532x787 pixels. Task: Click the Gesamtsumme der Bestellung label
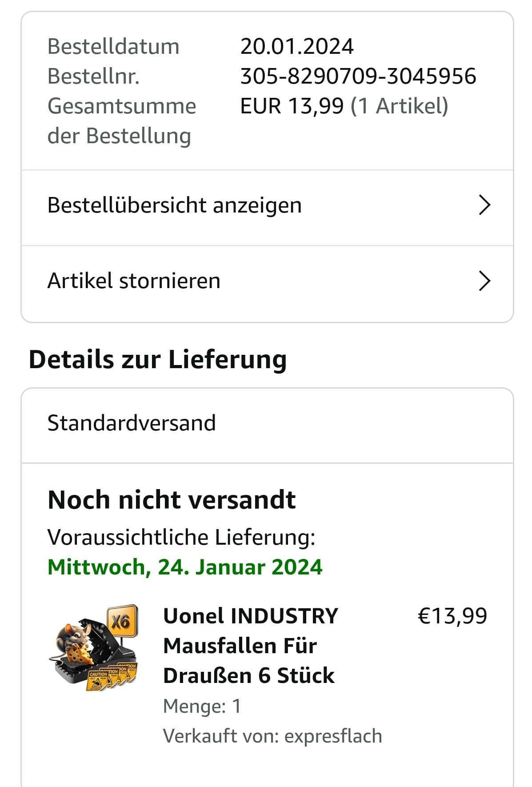click(x=122, y=121)
